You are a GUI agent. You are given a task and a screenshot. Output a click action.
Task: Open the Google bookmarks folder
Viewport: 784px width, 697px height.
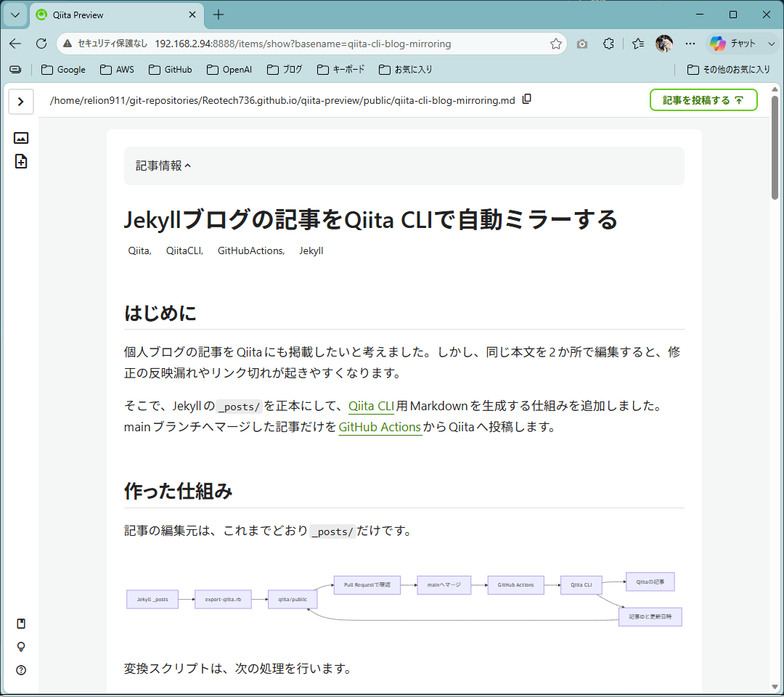pyautogui.click(x=63, y=70)
